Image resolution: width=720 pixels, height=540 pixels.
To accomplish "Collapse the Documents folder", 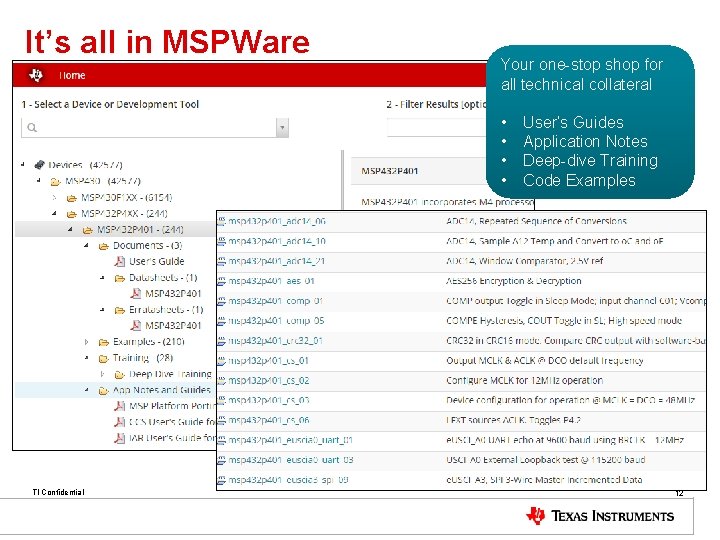I will click(x=86, y=245).
